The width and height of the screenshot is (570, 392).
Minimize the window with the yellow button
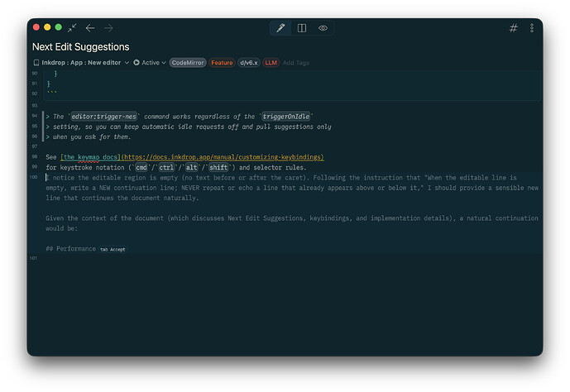pyautogui.click(x=47, y=27)
